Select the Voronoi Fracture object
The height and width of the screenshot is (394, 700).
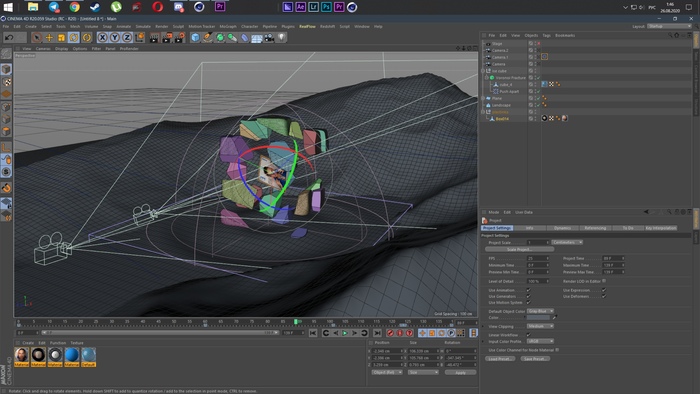(511, 78)
